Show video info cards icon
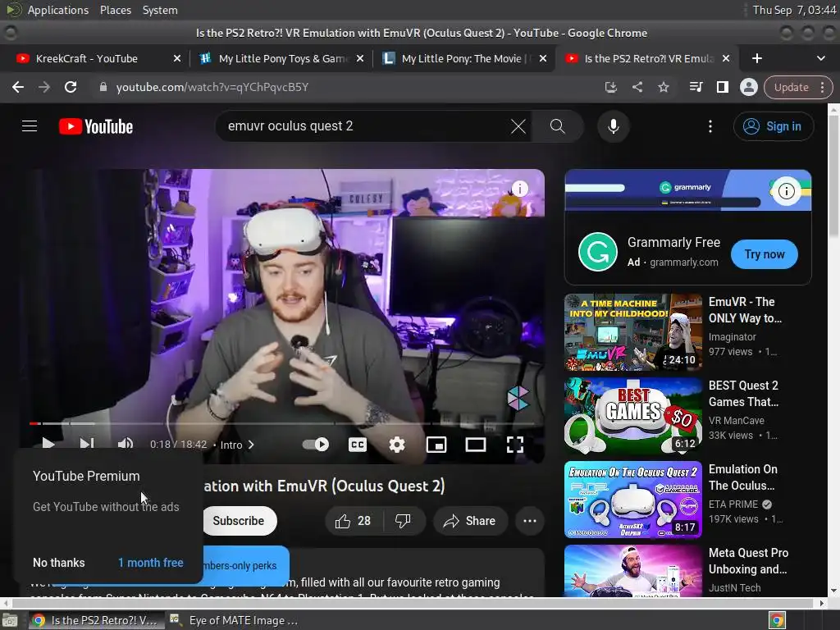The height and width of the screenshot is (630, 840). click(x=519, y=189)
